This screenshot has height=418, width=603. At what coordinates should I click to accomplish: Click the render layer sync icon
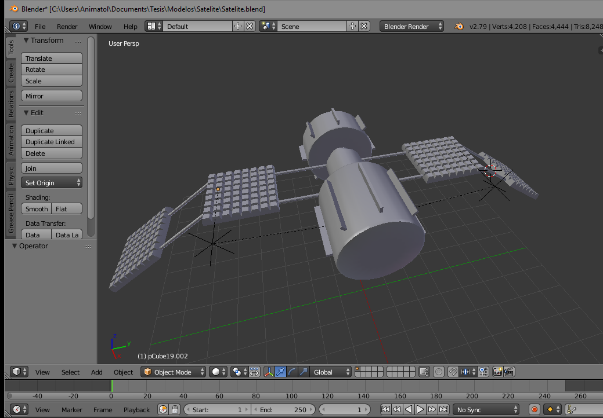(254, 372)
